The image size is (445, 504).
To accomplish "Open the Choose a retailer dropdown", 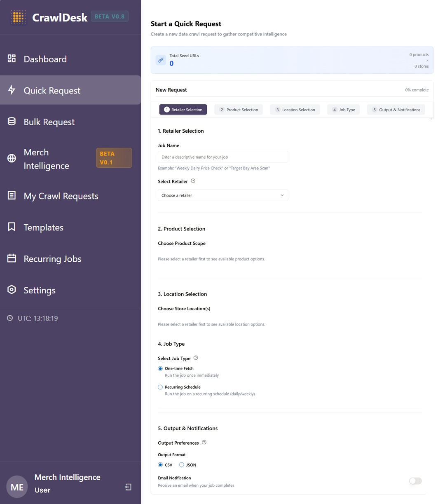I will [222, 195].
